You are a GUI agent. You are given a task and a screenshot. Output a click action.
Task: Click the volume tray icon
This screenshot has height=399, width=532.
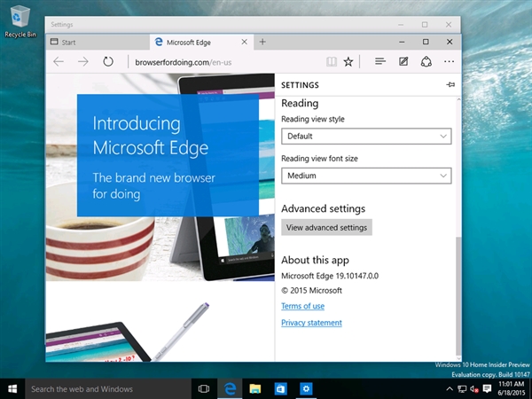474,389
